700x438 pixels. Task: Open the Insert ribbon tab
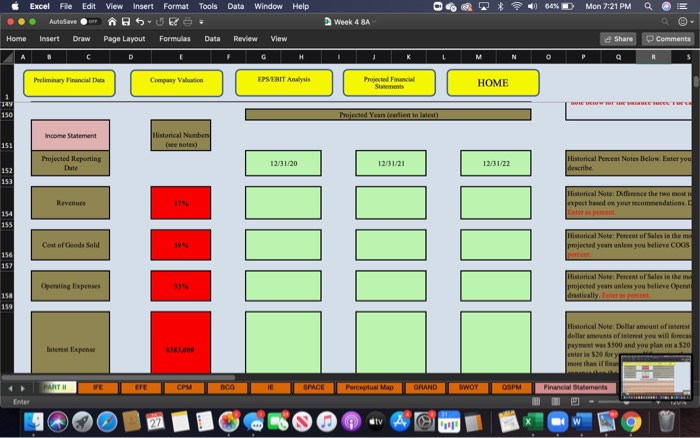[x=49, y=39]
